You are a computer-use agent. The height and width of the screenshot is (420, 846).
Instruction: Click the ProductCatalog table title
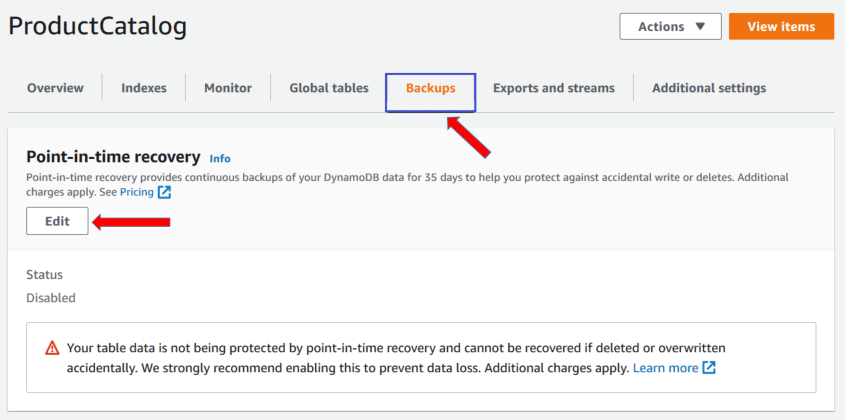(97, 27)
